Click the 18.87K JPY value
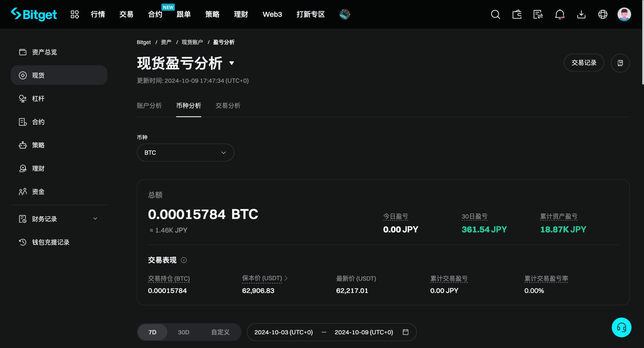Screen dimensions: 644x348 pos(563,230)
